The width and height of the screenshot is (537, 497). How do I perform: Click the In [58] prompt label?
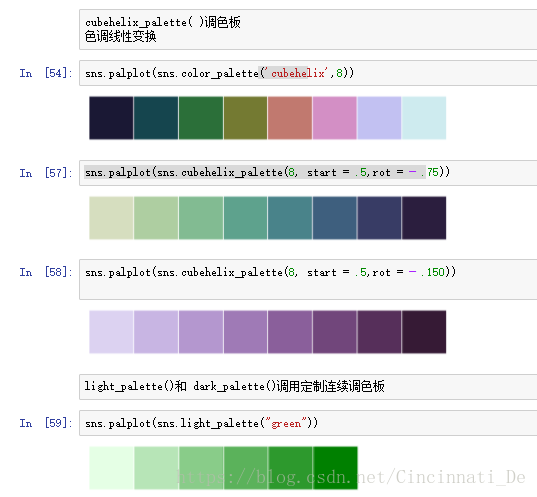pos(46,272)
